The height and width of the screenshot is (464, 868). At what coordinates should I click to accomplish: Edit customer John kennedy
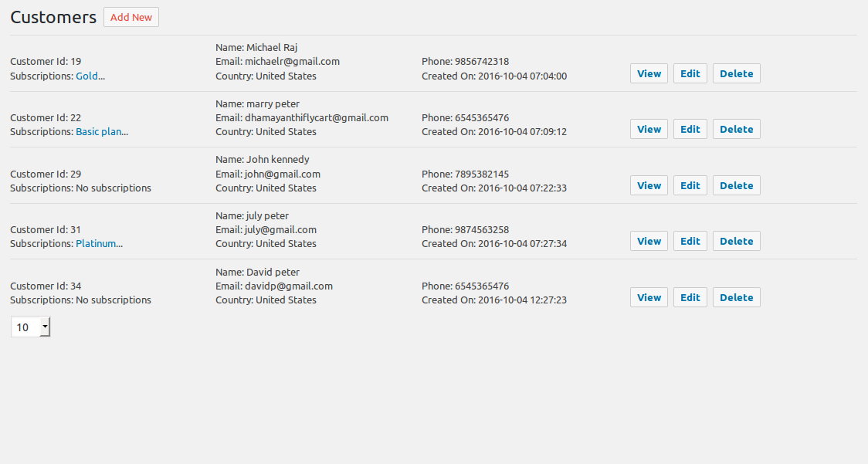690,185
